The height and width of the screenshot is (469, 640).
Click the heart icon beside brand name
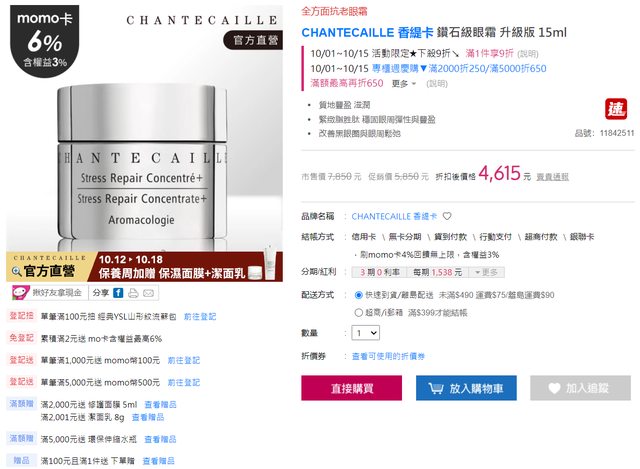(447, 216)
